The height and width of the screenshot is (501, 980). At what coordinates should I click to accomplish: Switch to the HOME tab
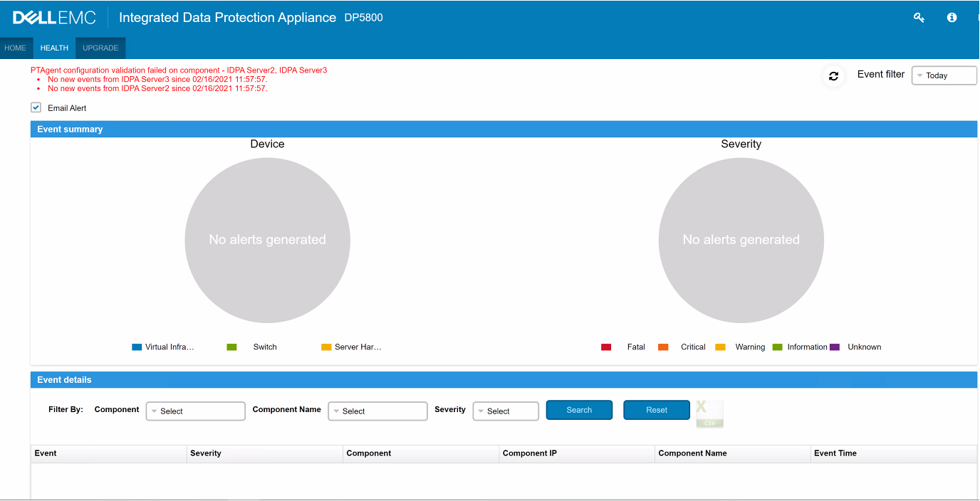click(15, 48)
